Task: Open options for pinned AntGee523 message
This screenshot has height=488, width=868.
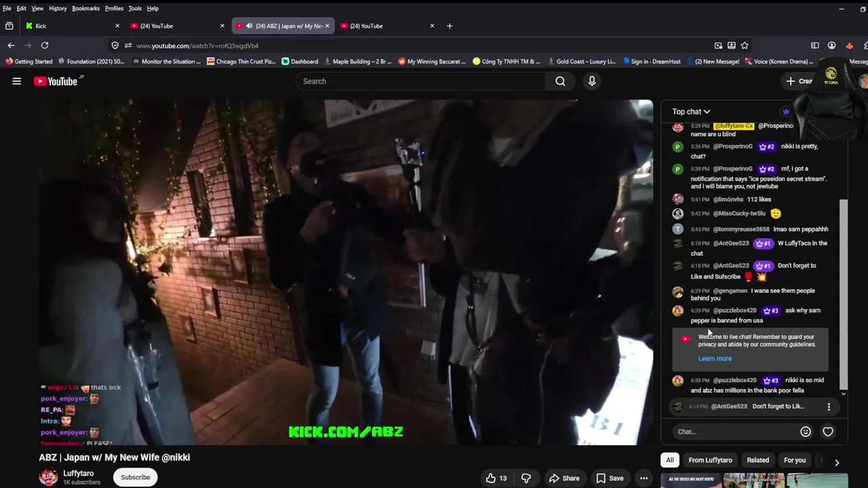Action: click(829, 407)
